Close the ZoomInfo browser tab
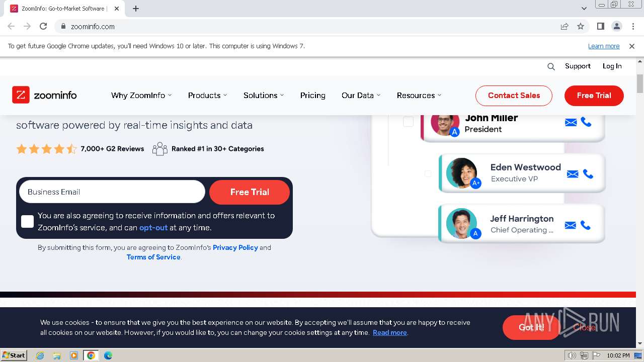Screen dimensions: 644x362 117,9
